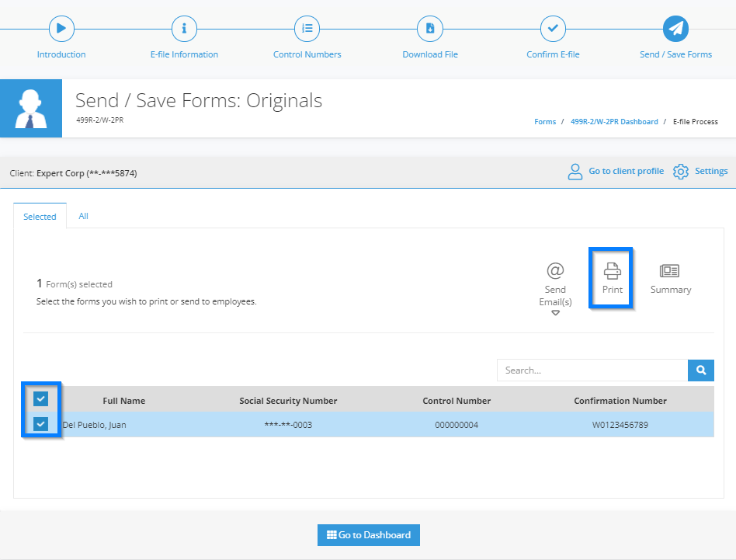This screenshot has width=736, height=560.
Task: Select the Selected tab
Action: pos(40,217)
